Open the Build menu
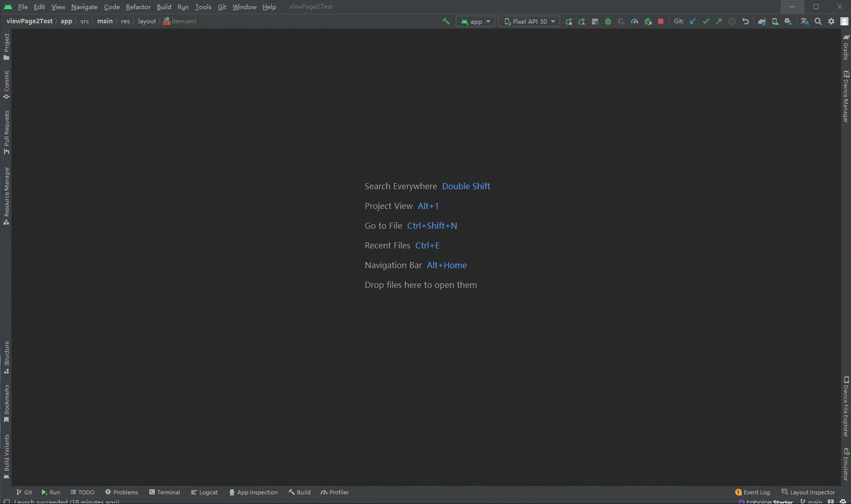Screen dimensions: 851x504 click(x=164, y=7)
